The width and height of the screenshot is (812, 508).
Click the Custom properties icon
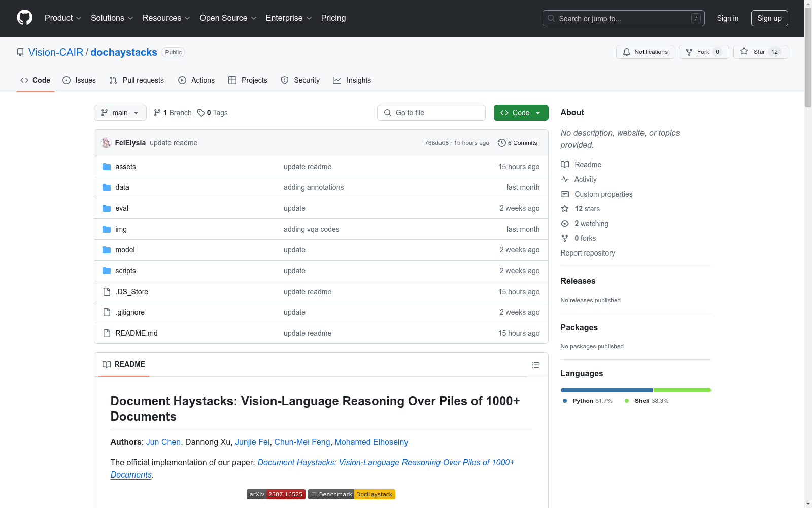coord(565,194)
